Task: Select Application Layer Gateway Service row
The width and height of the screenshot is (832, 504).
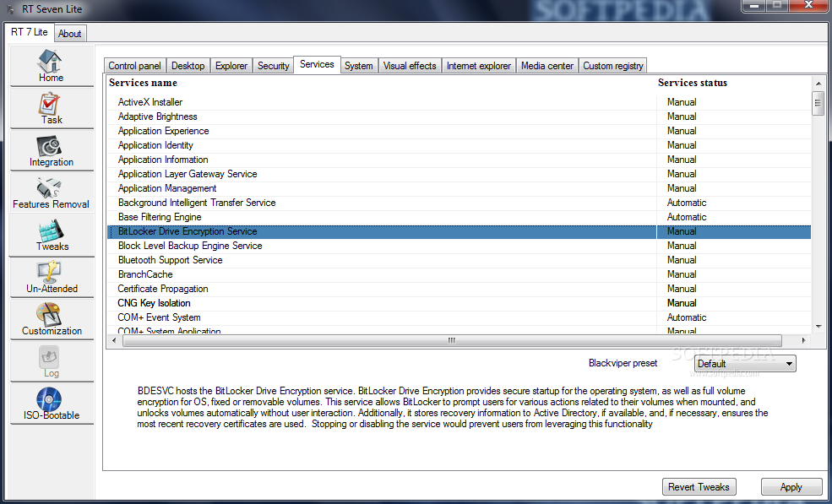Action: (x=459, y=174)
